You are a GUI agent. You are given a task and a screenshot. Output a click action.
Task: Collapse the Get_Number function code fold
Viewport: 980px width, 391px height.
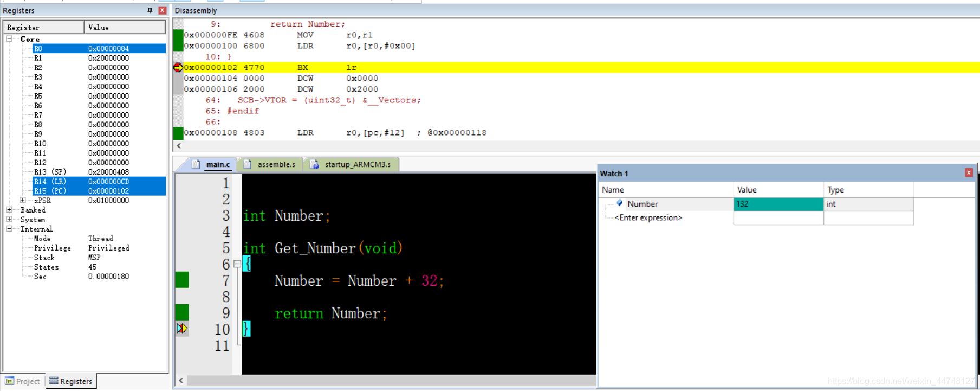click(x=237, y=264)
